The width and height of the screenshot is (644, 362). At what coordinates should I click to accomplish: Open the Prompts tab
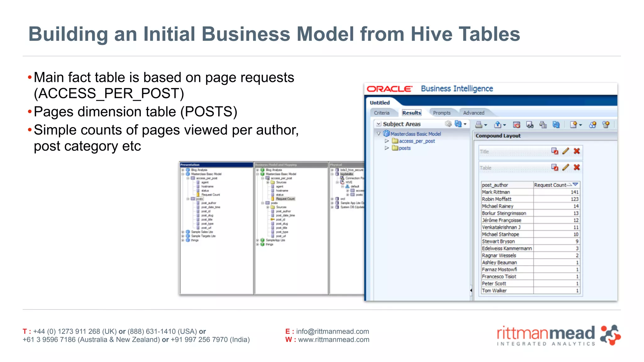(x=441, y=113)
